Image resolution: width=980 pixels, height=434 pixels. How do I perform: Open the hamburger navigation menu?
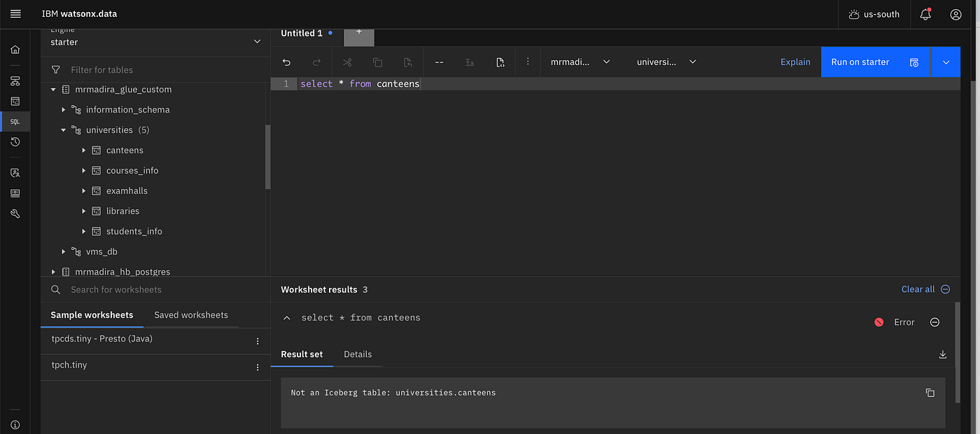15,14
